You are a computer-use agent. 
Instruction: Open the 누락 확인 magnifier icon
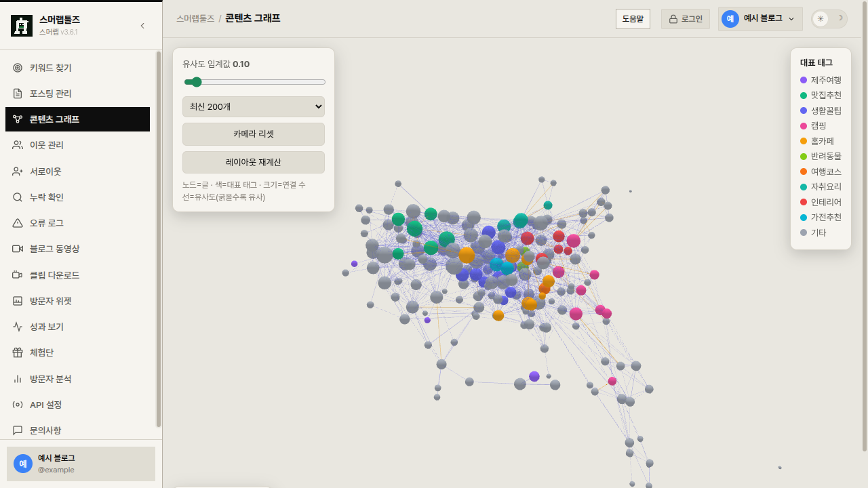pos(18,197)
